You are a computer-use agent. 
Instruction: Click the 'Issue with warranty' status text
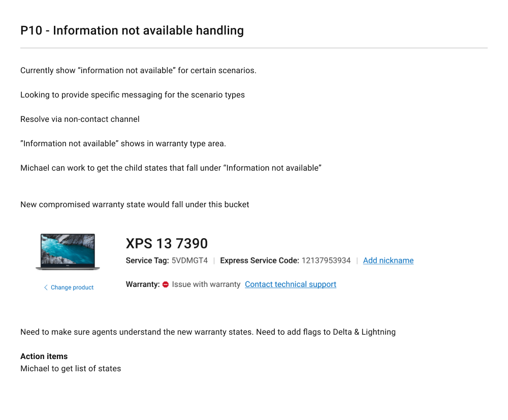[x=206, y=284]
